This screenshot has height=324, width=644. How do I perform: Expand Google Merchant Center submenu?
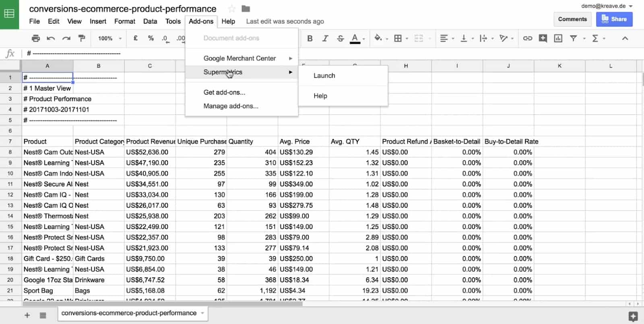[x=242, y=58]
